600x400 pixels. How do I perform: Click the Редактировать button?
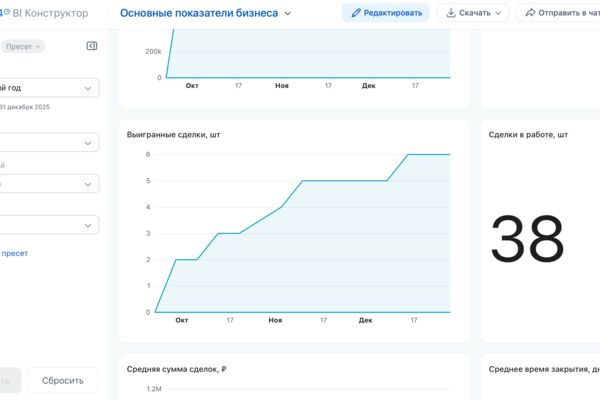point(386,13)
